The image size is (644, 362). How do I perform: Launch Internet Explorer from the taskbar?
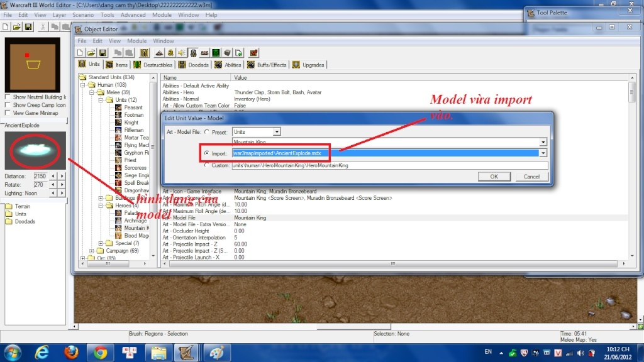pyautogui.click(x=42, y=353)
